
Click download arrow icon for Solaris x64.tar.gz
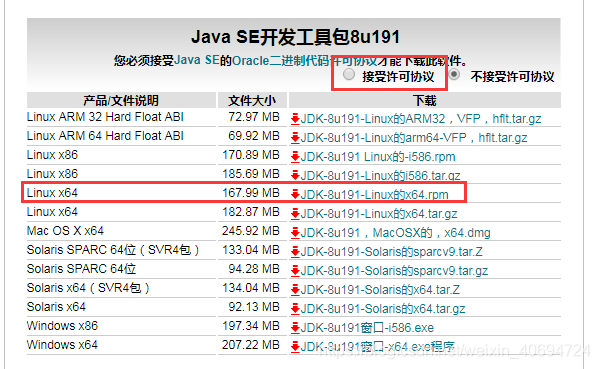(x=295, y=309)
